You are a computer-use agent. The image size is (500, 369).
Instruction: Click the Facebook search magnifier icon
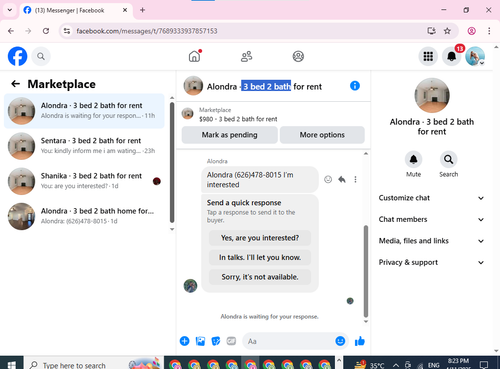pos(41,56)
